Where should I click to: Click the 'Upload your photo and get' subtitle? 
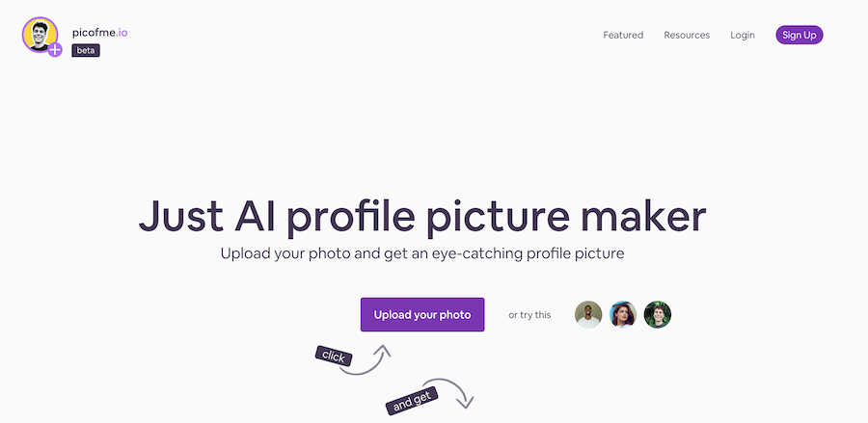point(422,253)
